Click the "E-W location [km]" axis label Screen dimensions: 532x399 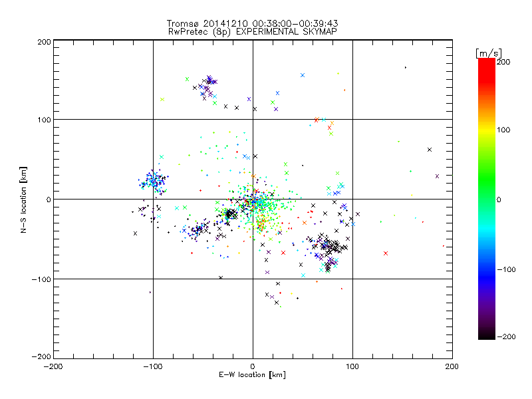[252, 374]
